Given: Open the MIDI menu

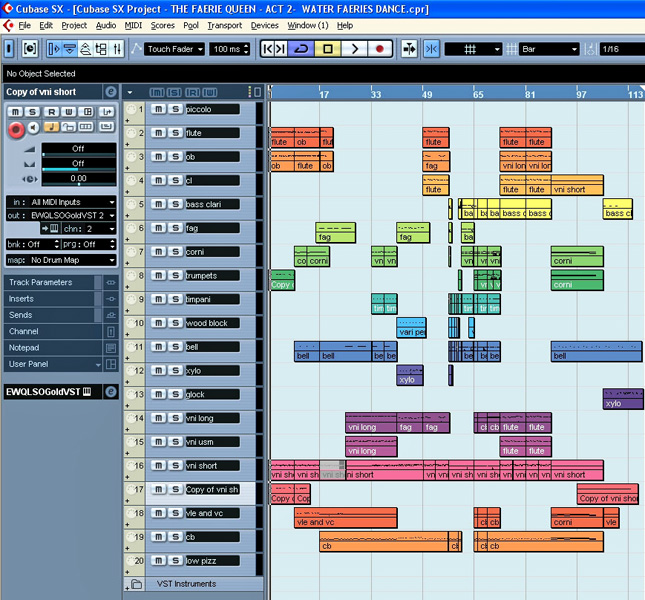Looking at the screenshot, I should click(133, 25).
